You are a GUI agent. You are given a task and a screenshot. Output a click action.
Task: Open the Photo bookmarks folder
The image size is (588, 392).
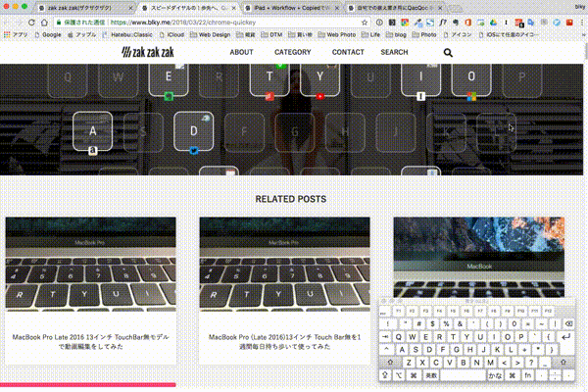[x=424, y=34]
